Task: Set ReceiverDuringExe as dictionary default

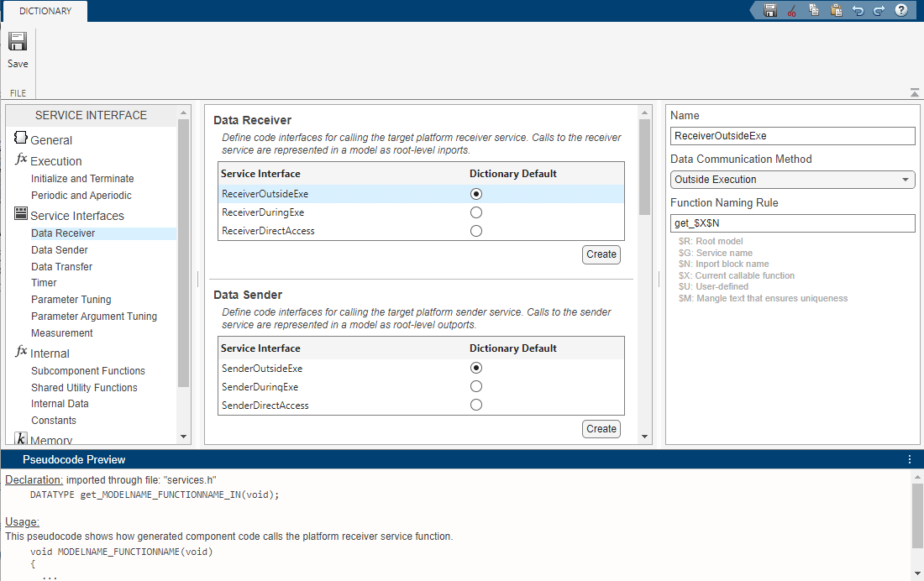Action: 476,212
